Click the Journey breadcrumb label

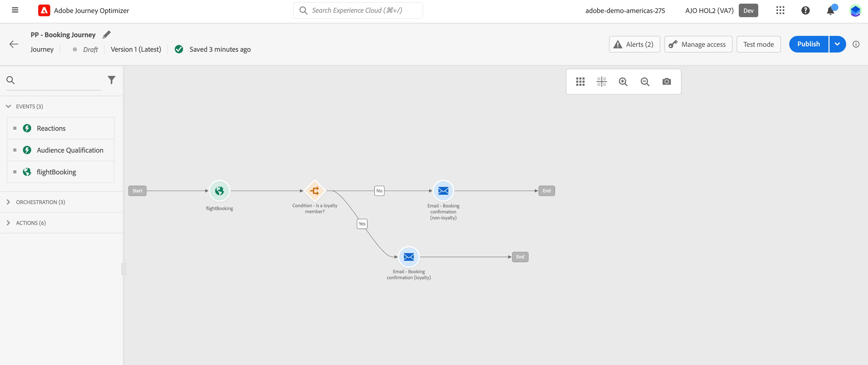click(42, 49)
